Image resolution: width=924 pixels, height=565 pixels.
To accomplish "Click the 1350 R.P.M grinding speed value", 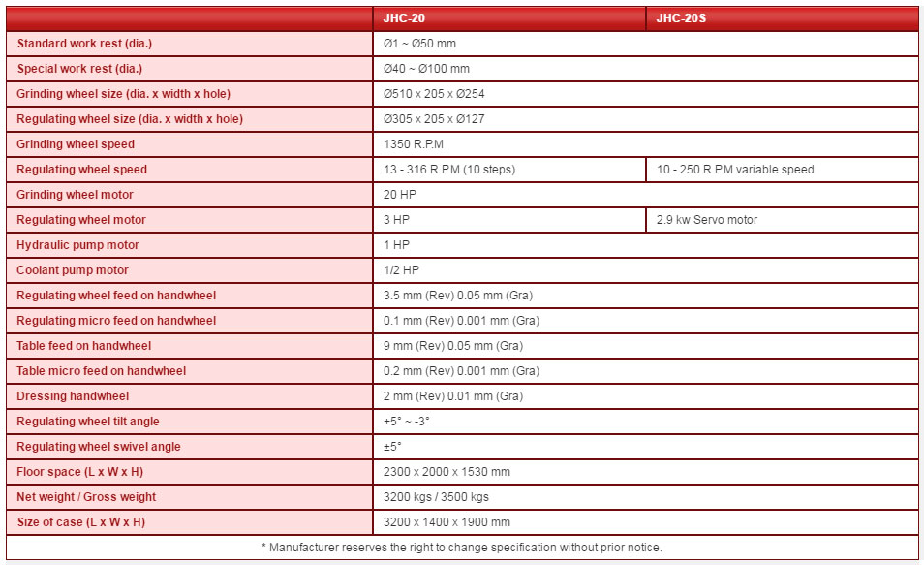I will [x=414, y=144].
